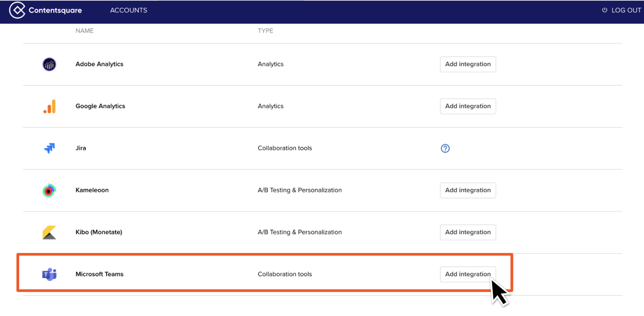
Task: Click the Kibo (Monetate) icon
Action: click(49, 232)
